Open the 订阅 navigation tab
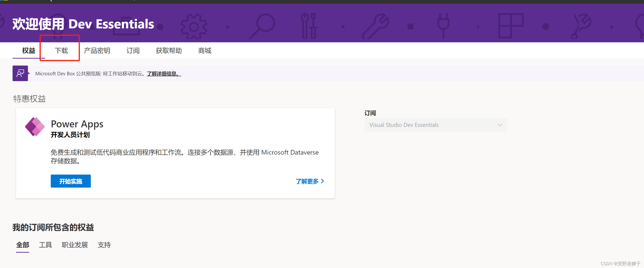The height and width of the screenshot is (268, 644). tap(133, 51)
